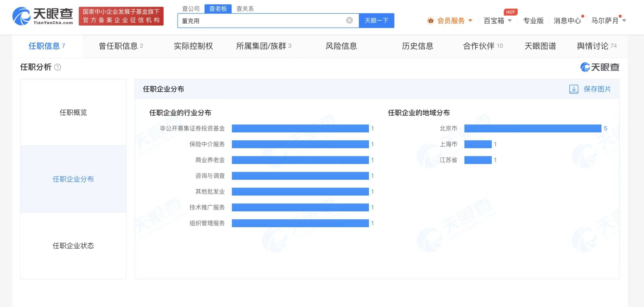This screenshot has width=644, height=307.
Task: Click the 非公开募集证券投资基金 bar
Action: (x=300, y=128)
